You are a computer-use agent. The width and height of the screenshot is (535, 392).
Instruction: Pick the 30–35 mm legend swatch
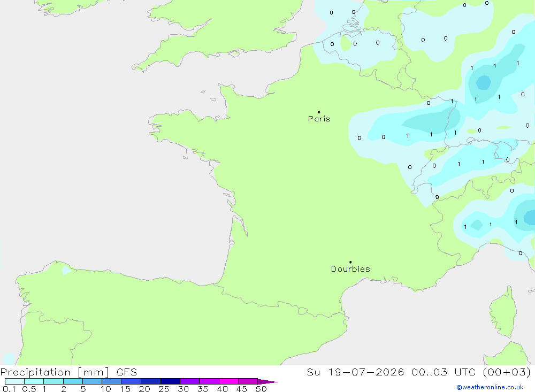click(x=190, y=381)
